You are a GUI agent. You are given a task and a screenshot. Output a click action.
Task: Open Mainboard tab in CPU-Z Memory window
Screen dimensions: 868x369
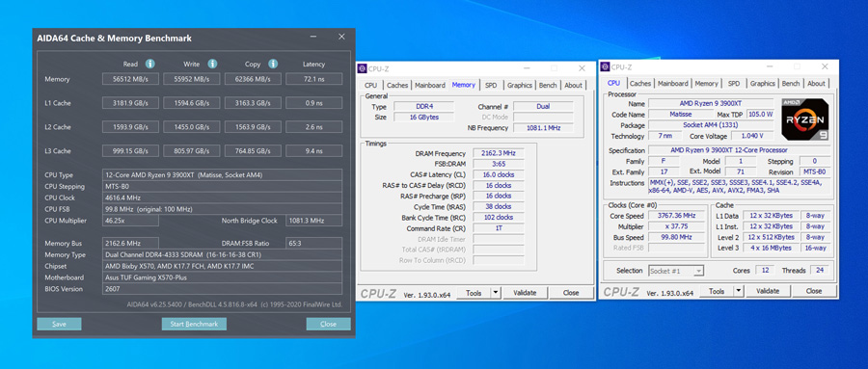tap(430, 85)
